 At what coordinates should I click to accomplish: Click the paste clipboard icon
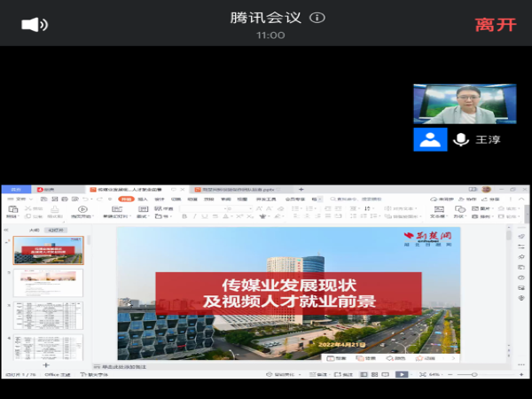click(x=13, y=211)
